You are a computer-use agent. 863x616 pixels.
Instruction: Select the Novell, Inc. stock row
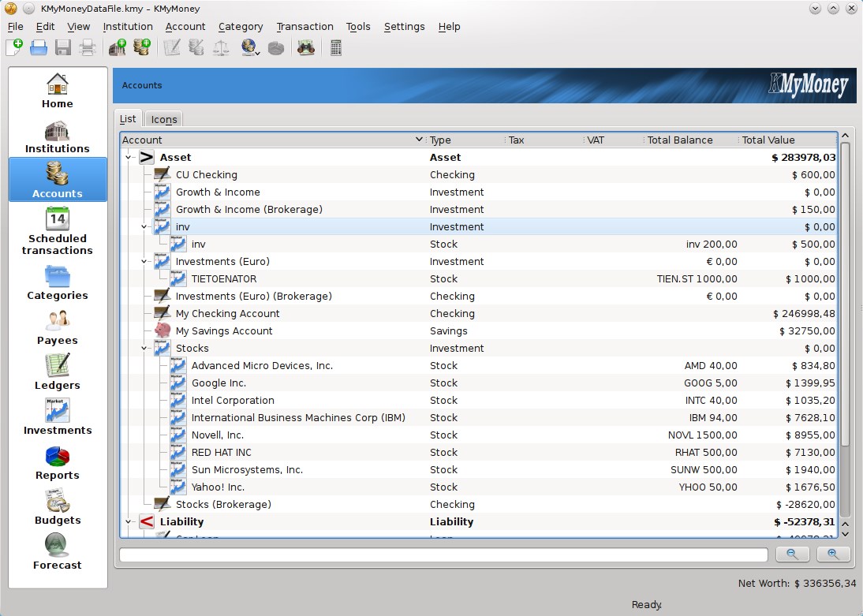pos(479,435)
